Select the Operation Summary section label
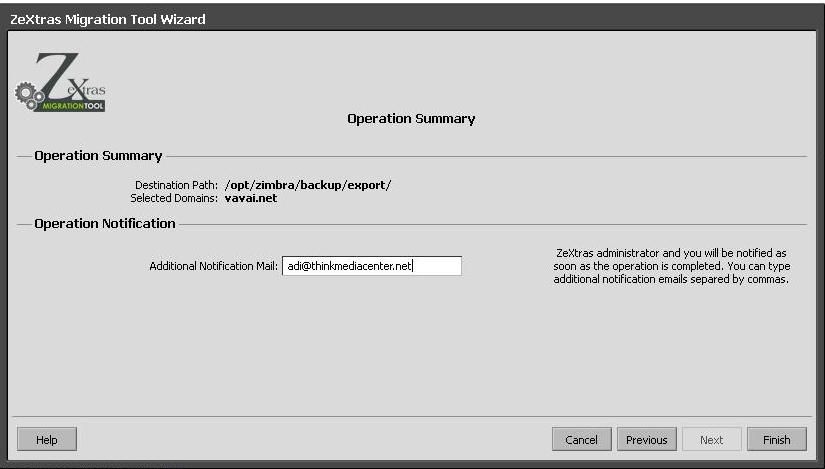The height and width of the screenshot is (469, 825). [98, 156]
